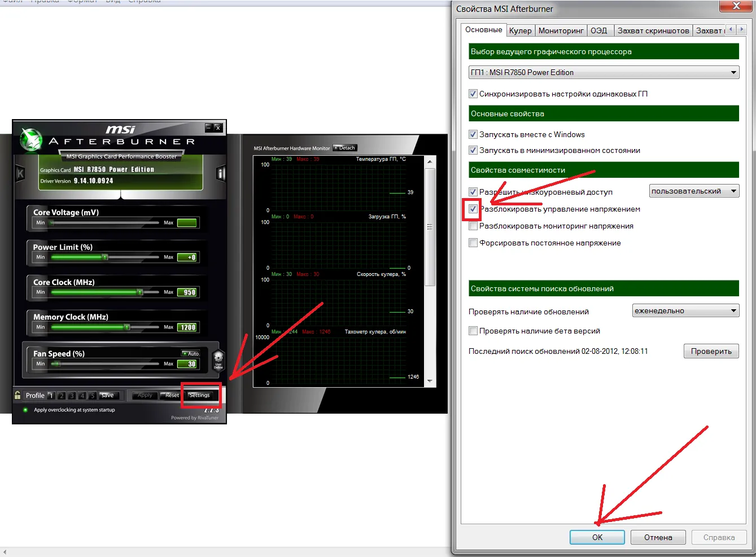Select profile slot 1
The height and width of the screenshot is (557, 756).
[x=51, y=396]
